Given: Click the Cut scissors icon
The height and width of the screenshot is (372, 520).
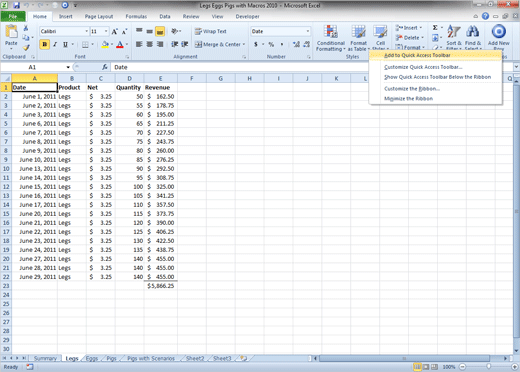Looking at the screenshot, I should (26, 28).
